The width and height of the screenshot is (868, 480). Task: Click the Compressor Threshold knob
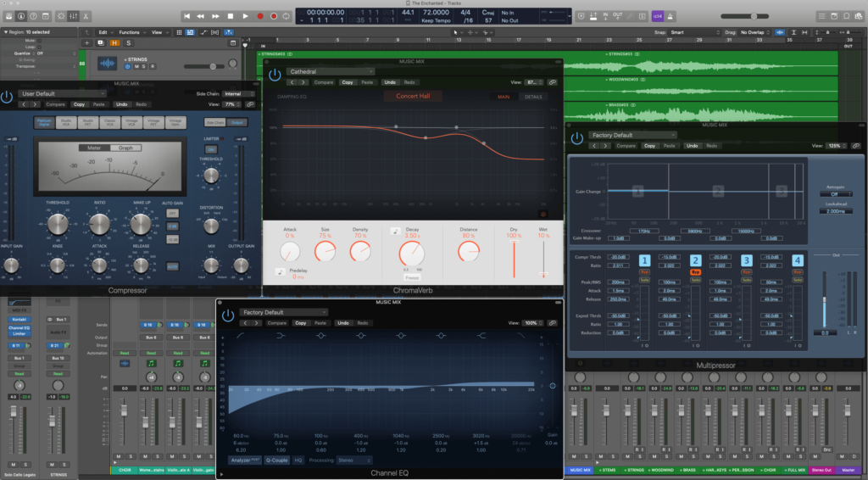[x=58, y=224]
